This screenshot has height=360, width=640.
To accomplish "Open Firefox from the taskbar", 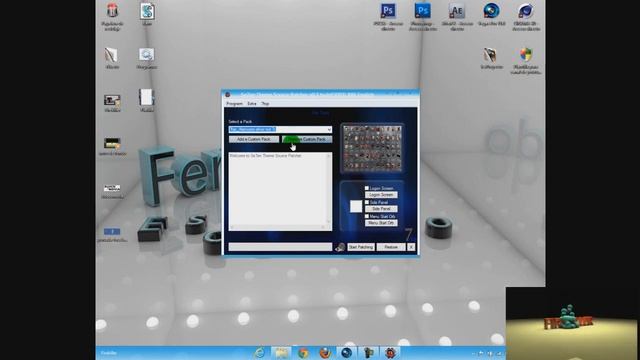I will pos(325,353).
